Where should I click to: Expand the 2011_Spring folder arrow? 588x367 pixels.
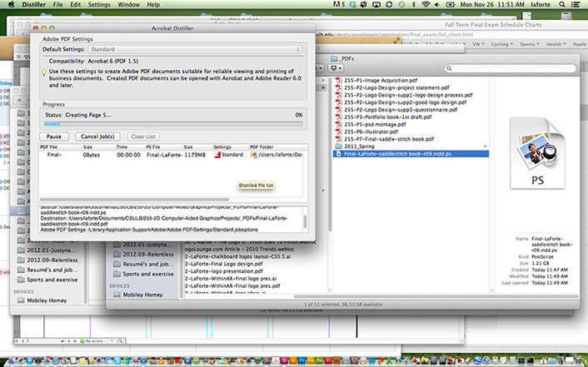pos(486,146)
